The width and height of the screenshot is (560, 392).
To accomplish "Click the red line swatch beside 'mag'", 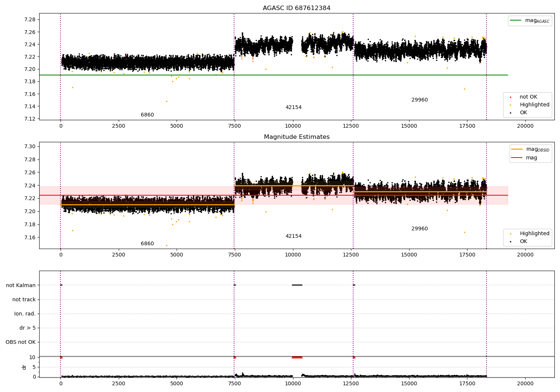I will pyautogui.click(x=517, y=158).
